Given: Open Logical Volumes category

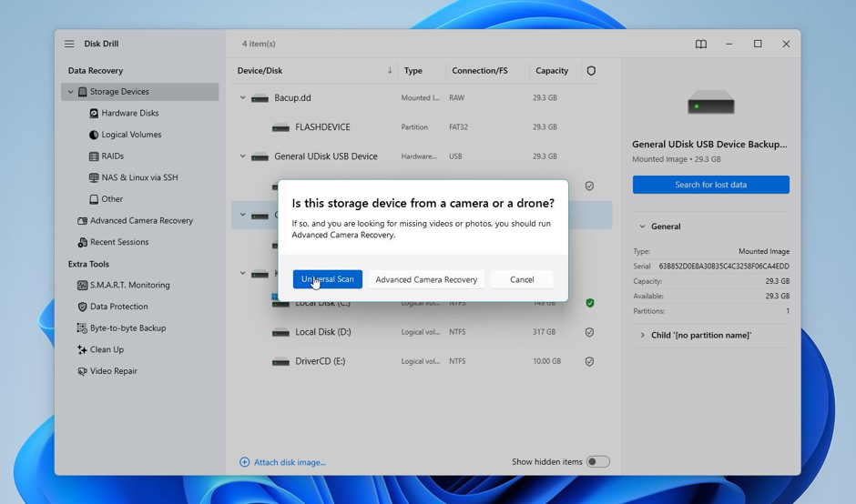Looking at the screenshot, I should [131, 135].
